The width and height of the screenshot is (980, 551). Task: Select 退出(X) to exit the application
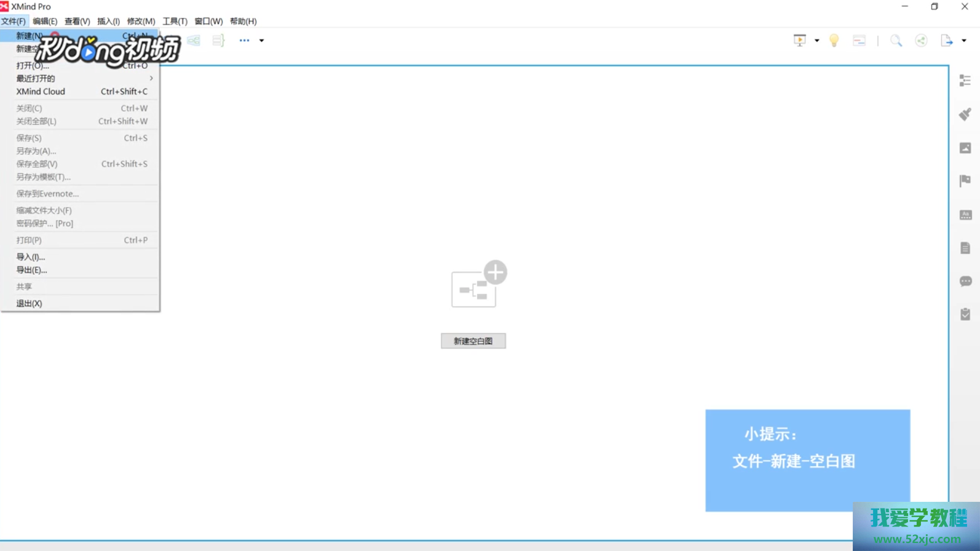pyautogui.click(x=29, y=303)
